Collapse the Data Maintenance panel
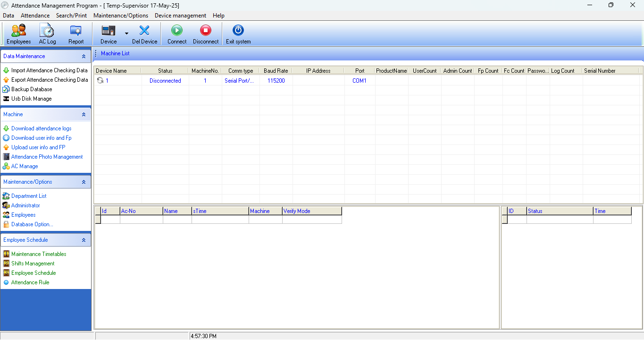Screen dimensions: 644x340 (x=84, y=56)
